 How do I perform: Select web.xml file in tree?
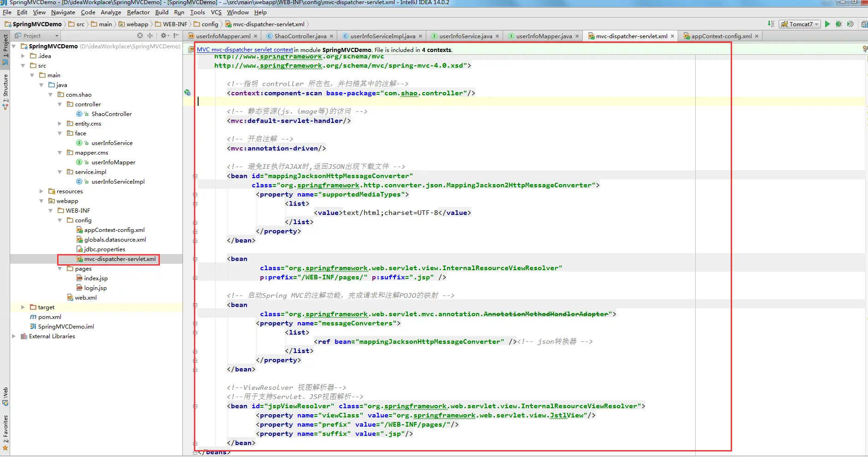[x=86, y=297]
